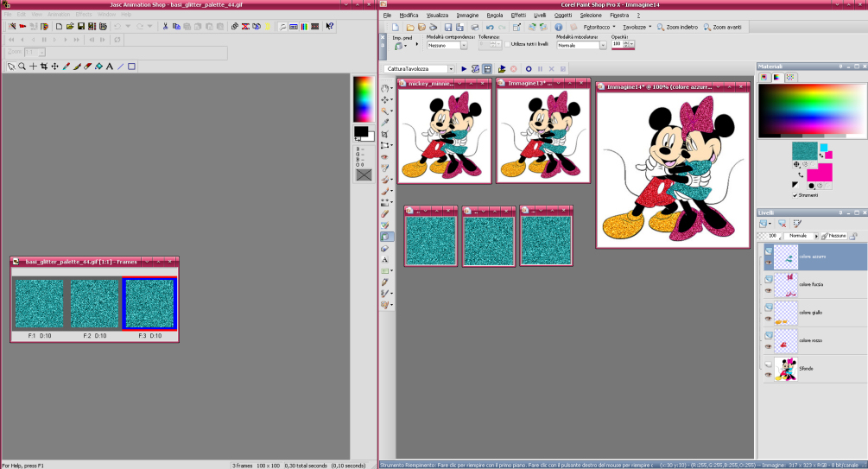Click delete layer icon in Livelli panel
Screen dimensions: 868x469
pos(782,224)
